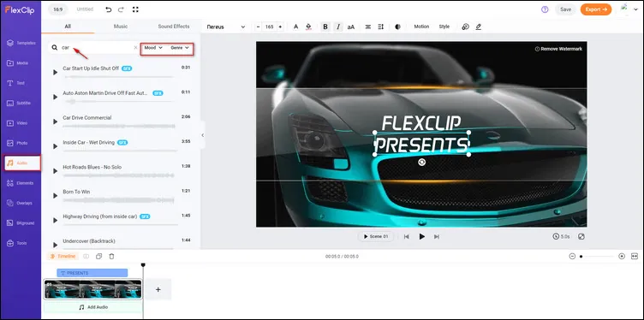
Task: Click the Scene 01 play button
Action: 376,237
